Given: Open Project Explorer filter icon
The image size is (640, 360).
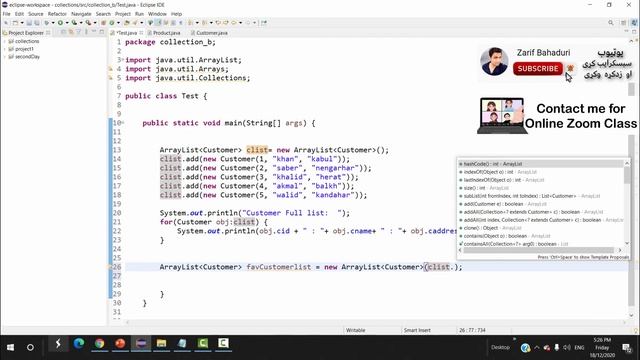Looking at the screenshot, I should tap(78, 33).
